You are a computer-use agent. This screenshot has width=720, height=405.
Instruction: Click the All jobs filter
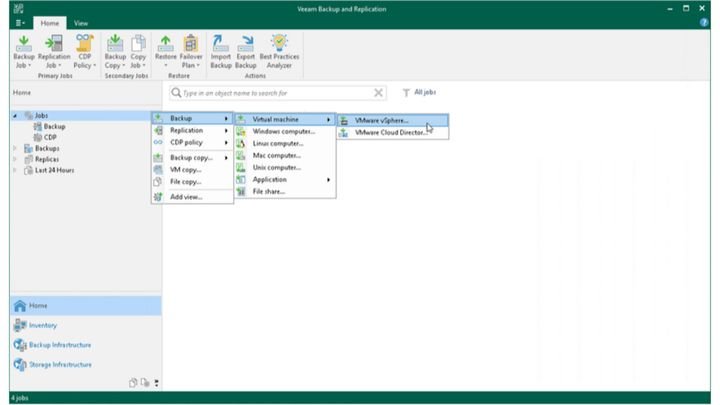[419, 92]
